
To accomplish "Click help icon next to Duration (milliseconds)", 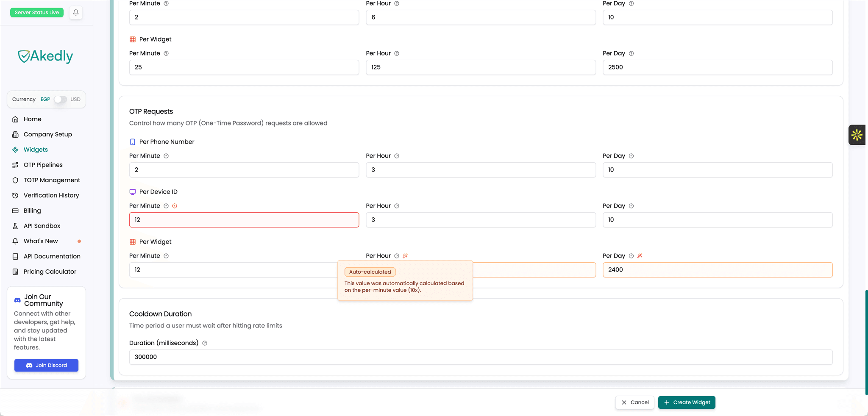I will [205, 343].
